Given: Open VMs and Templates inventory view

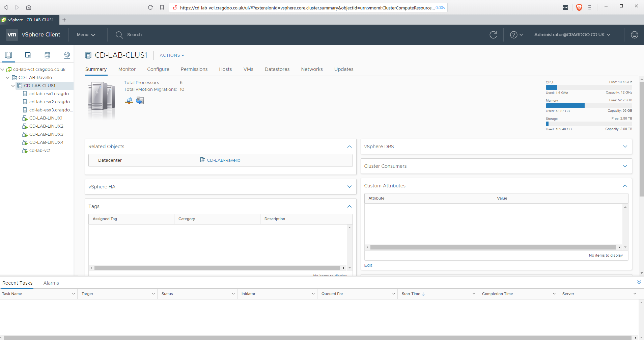Looking at the screenshot, I should (28, 55).
